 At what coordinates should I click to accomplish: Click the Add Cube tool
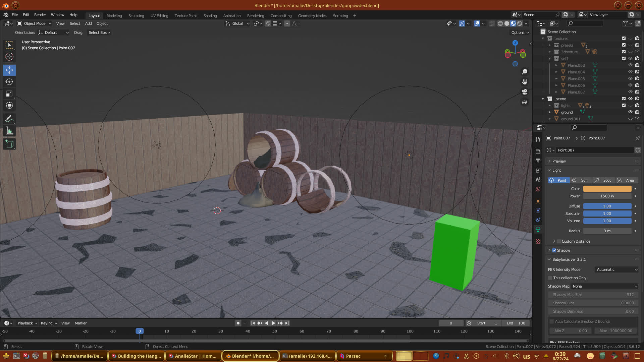9,144
